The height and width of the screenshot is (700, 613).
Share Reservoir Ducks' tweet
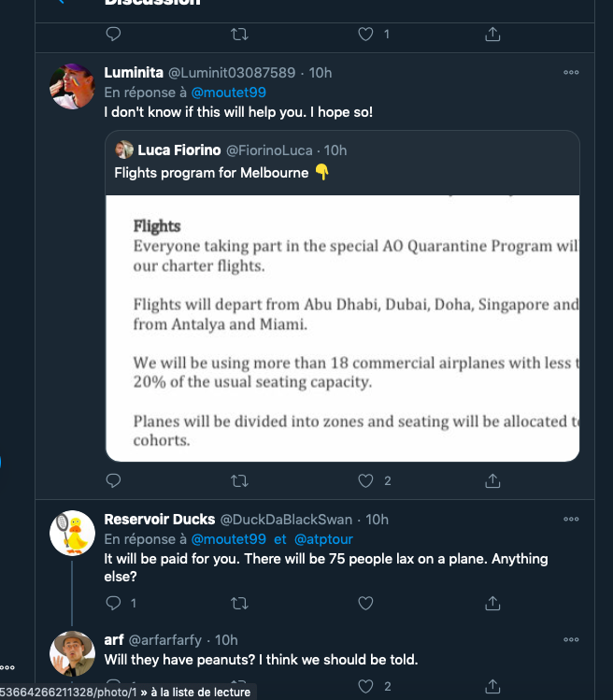tap(492, 603)
